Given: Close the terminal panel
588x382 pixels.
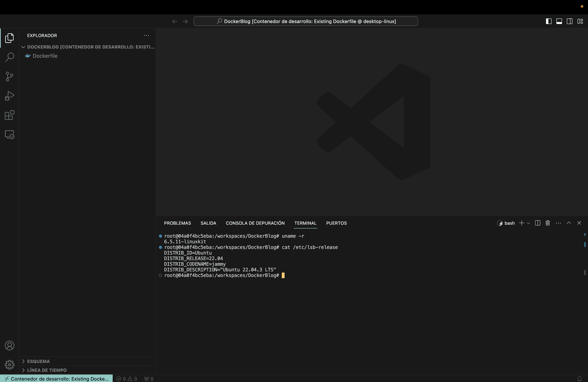Looking at the screenshot, I should [579, 223].
